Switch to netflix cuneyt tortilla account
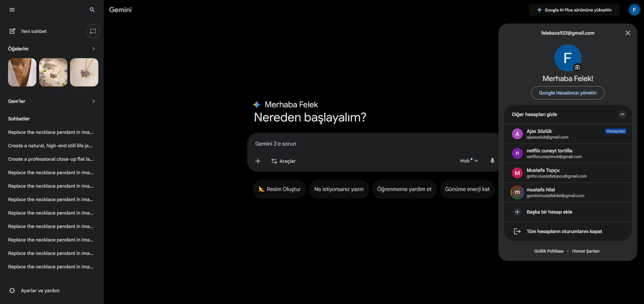The width and height of the screenshot is (644, 304). pos(568,153)
